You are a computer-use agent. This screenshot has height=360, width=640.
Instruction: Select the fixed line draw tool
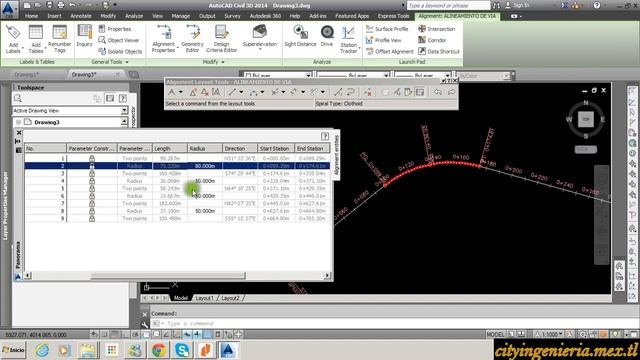232,92
